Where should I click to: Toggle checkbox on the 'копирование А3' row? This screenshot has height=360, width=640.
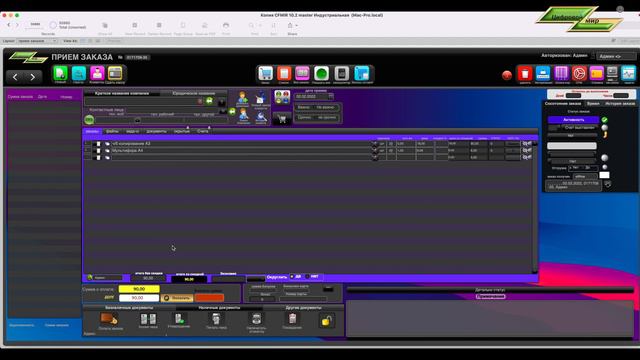[x=98, y=144]
